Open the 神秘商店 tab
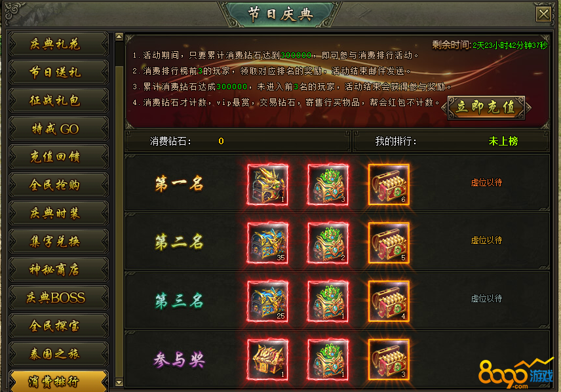 (58, 269)
